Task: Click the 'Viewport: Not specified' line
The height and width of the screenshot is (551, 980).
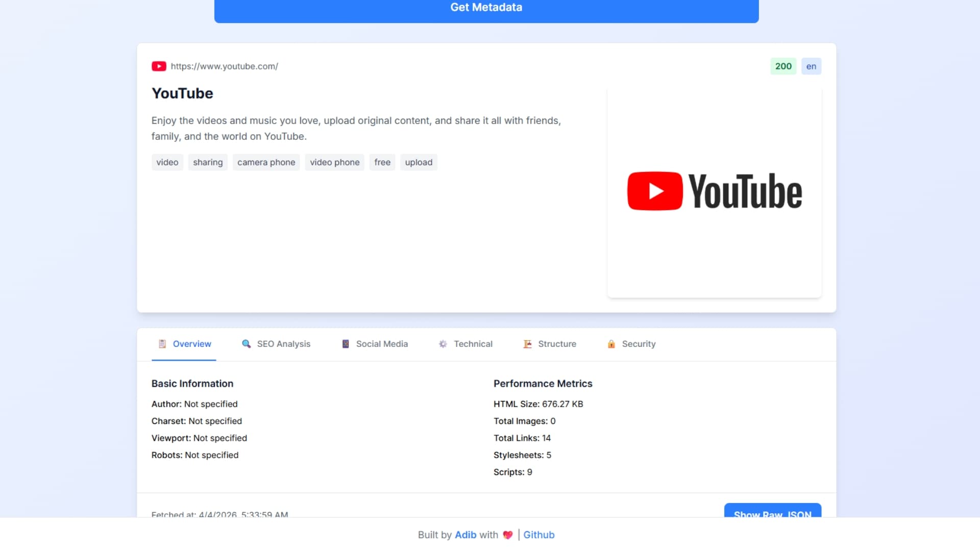Action: coord(199,438)
